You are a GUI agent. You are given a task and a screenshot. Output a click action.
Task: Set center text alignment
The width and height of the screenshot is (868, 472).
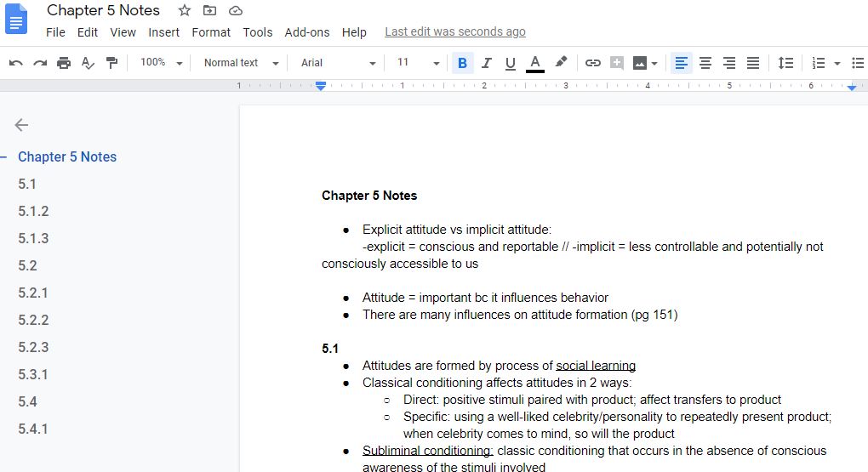pyautogui.click(x=705, y=63)
